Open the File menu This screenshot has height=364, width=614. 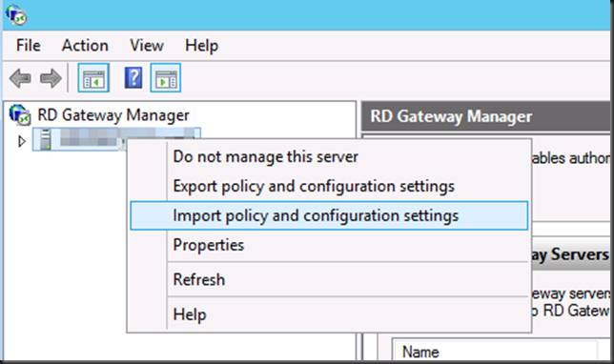[x=29, y=46]
